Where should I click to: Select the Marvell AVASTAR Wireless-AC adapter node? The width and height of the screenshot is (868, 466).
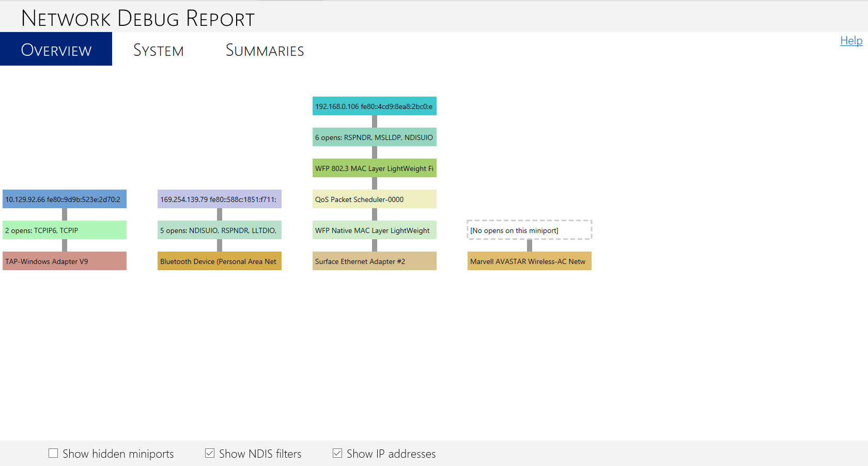click(x=529, y=261)
